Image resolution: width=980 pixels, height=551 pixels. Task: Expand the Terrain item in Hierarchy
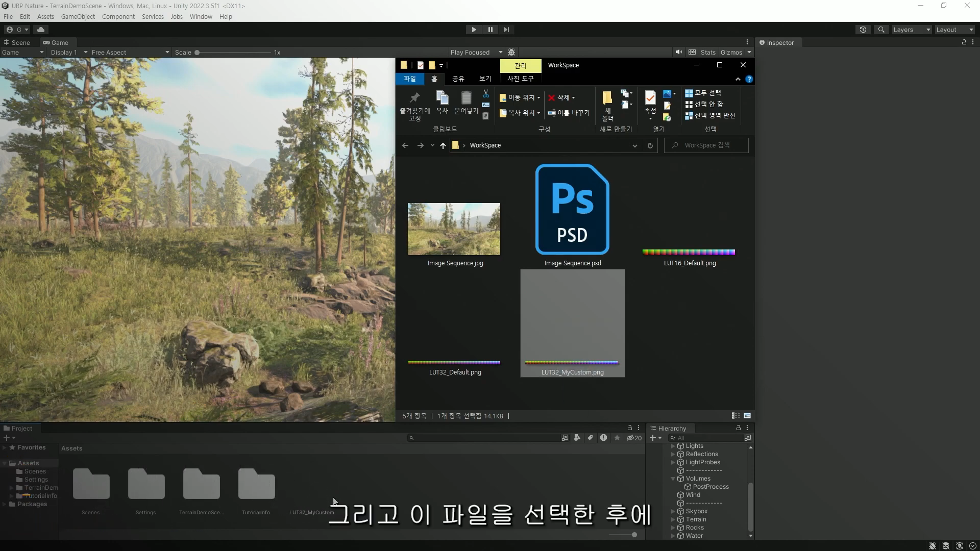coord(673,519)
